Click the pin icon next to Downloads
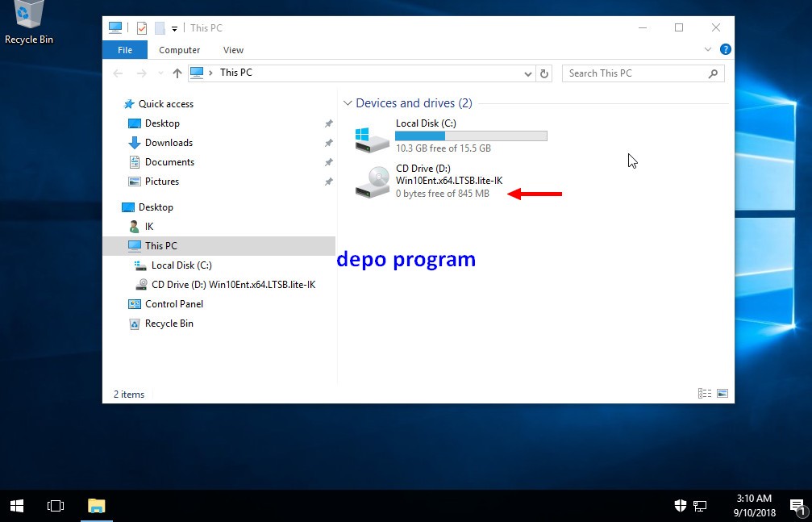Viewport: 812px width, 522px height. (x=328, y=143)
